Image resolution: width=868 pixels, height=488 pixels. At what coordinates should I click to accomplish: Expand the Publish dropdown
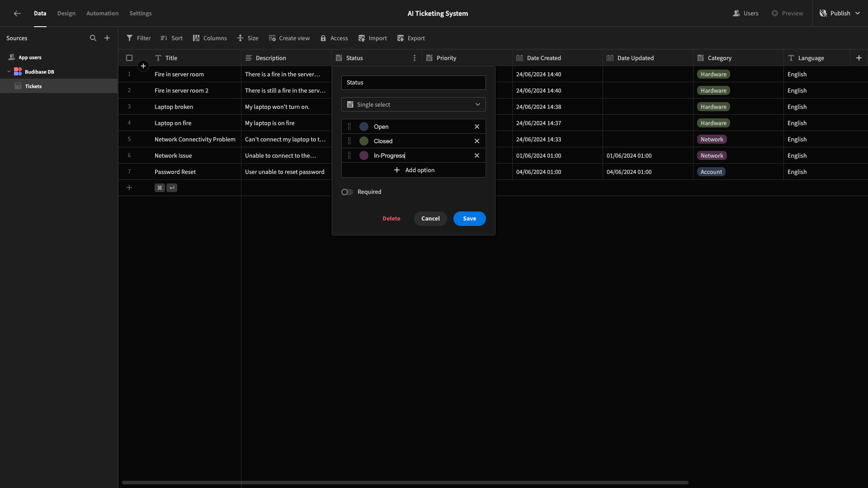point(858,14)
